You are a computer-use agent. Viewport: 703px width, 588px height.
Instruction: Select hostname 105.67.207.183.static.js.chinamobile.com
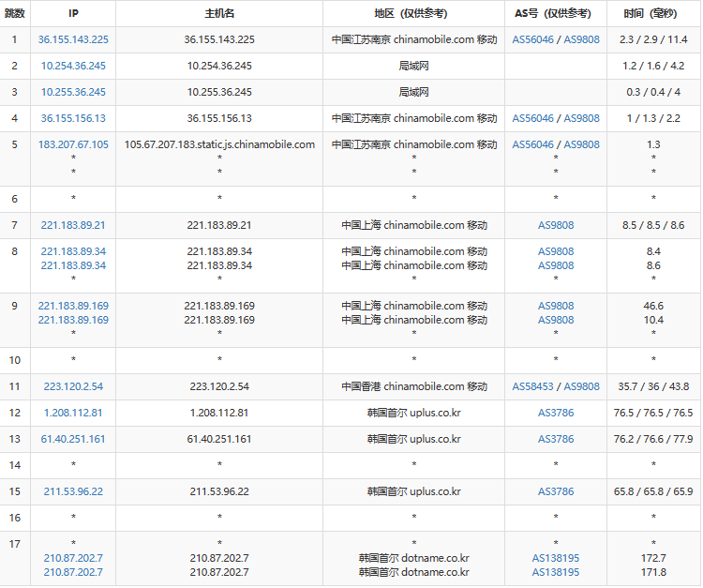coord(219,144)
